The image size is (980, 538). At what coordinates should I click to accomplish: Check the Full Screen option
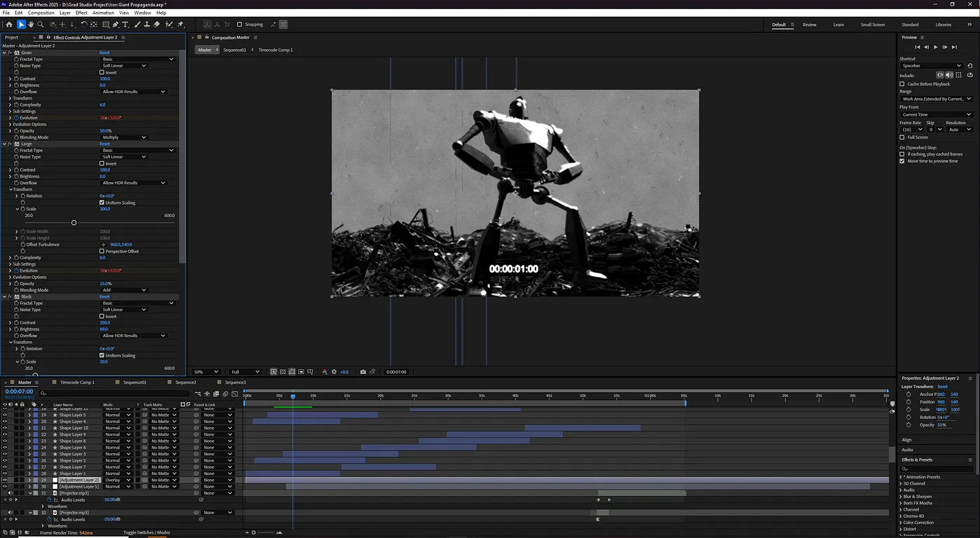pos(902,137)
